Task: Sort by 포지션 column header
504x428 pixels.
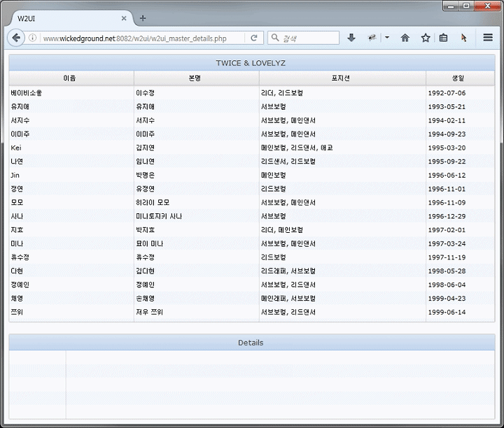Action: pos(342,78)
